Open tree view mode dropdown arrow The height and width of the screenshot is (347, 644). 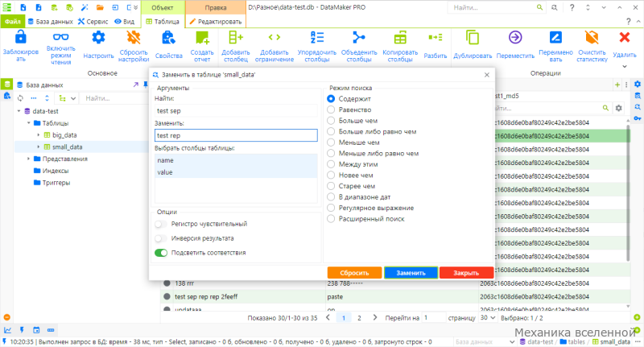(73, 98)
